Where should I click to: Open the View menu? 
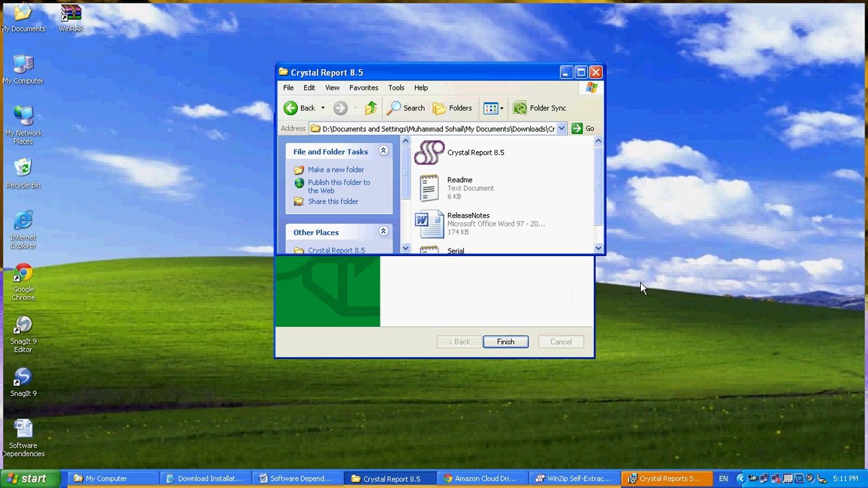[332, 87]
